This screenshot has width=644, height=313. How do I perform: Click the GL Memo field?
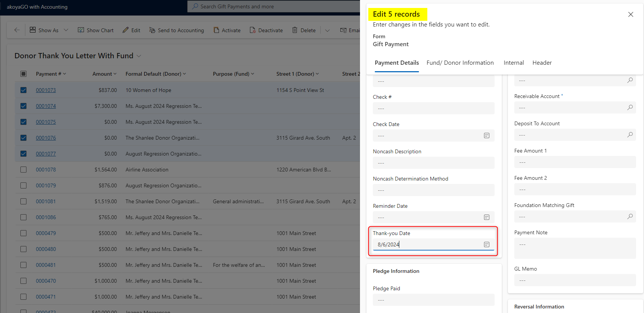575,280
